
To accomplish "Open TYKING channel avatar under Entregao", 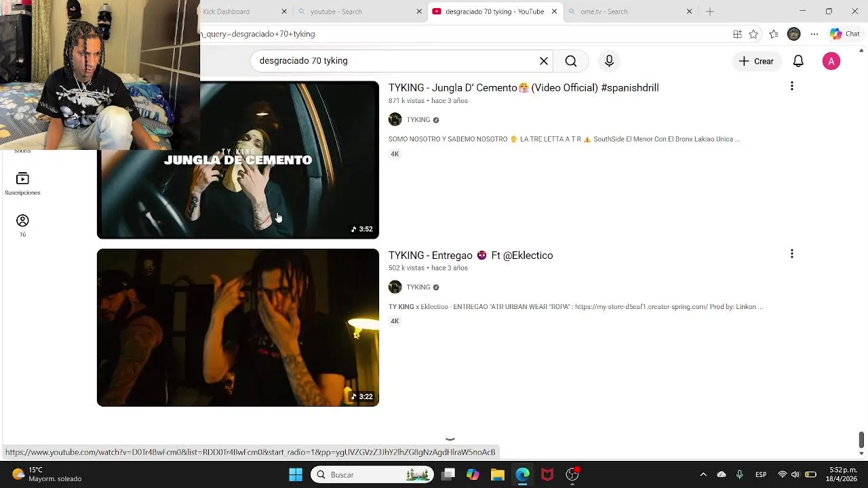I will (395, 287).
